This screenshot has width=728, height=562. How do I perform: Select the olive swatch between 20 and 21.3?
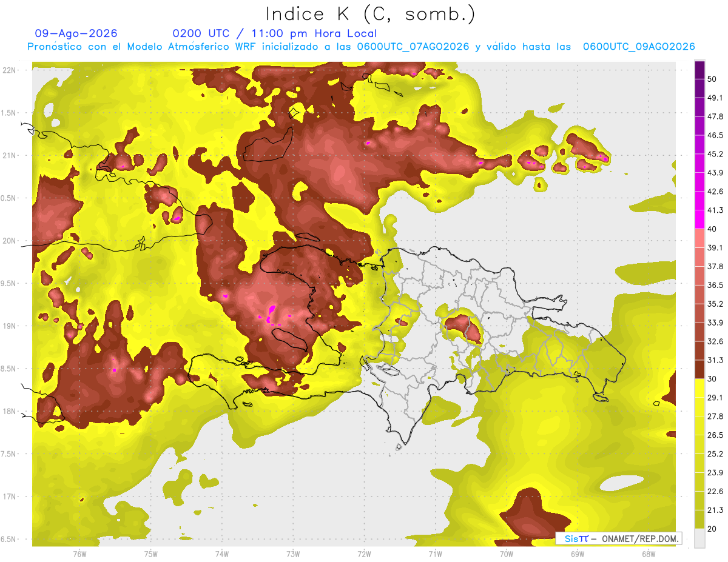point(699,520)
